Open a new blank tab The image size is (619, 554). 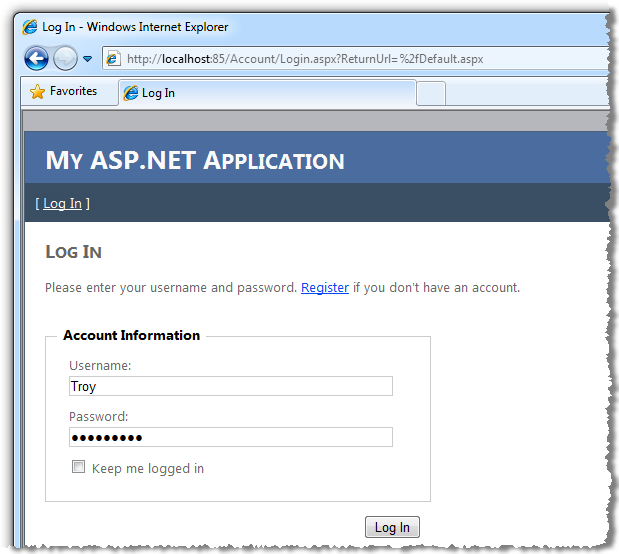pyautogui.click(x=431, y=93)
